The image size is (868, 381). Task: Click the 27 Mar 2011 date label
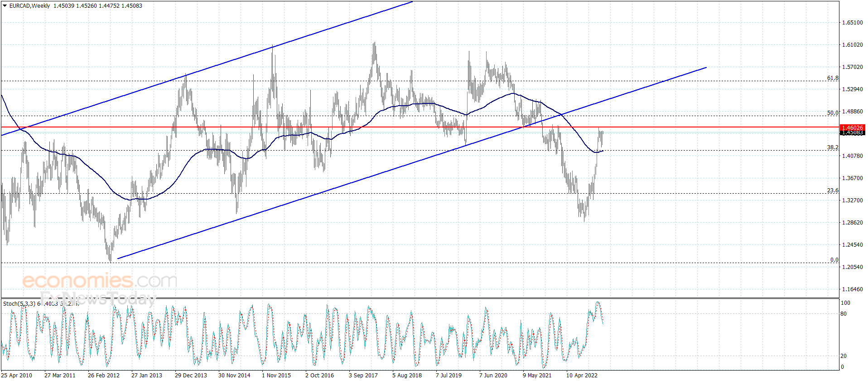(60, 376)
